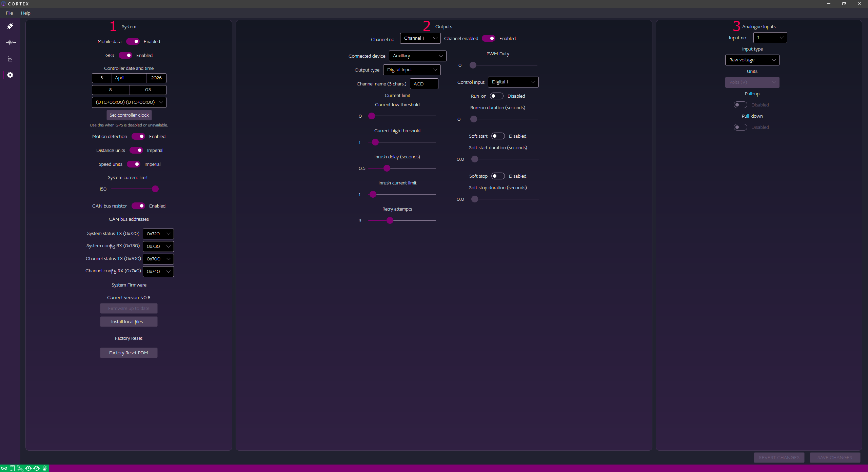Click the GPS satellite icon in the status bar
The image size is (868, 472).
pos(20,468)
